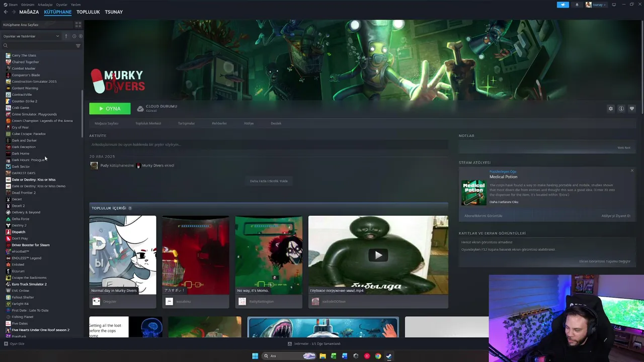
Task: Open the Atölye link
Action: pos(249,123)
